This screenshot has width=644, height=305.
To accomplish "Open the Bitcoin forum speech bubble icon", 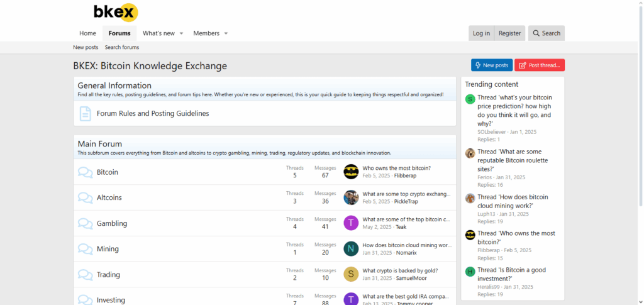I will point(85,172).
